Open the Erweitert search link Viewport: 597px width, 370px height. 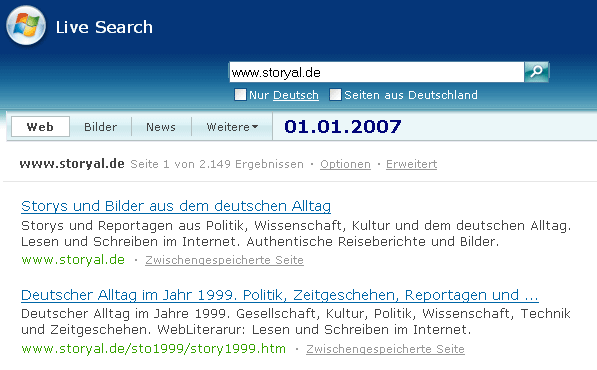pos(412,164)
